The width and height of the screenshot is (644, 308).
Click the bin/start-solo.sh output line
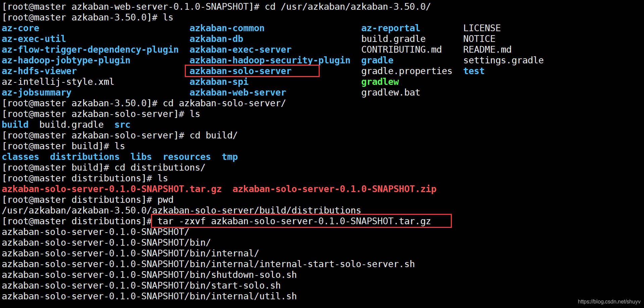[x=141, y=286]
